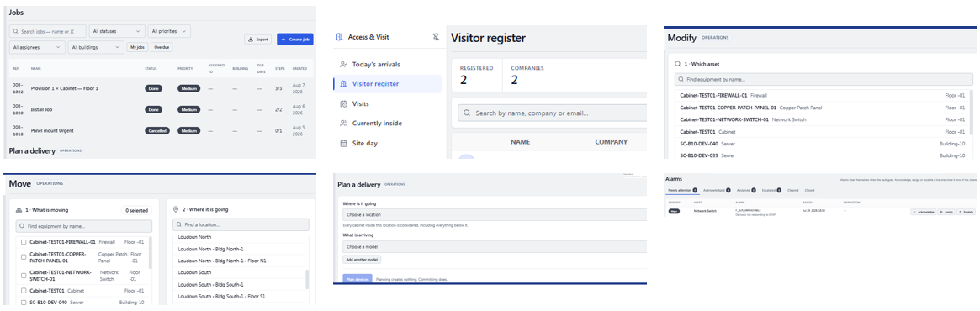
Task: Click the download icon on Export
Action: [251, 40]
